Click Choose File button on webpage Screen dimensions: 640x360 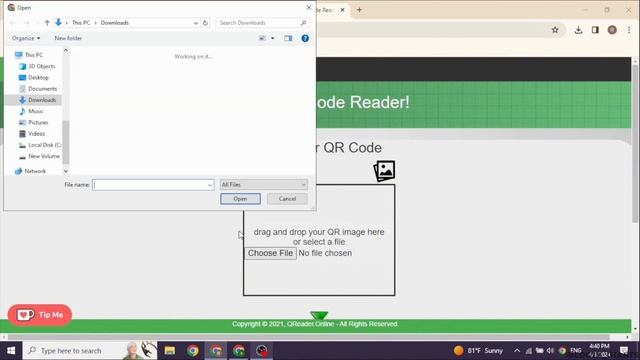pos(270,253)
